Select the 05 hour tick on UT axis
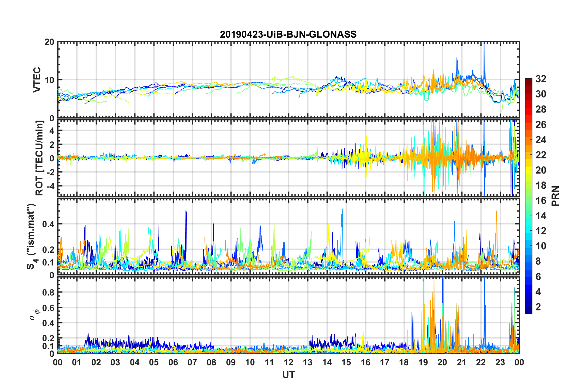The height and width of the screenshot is (392, 577). 154,362
